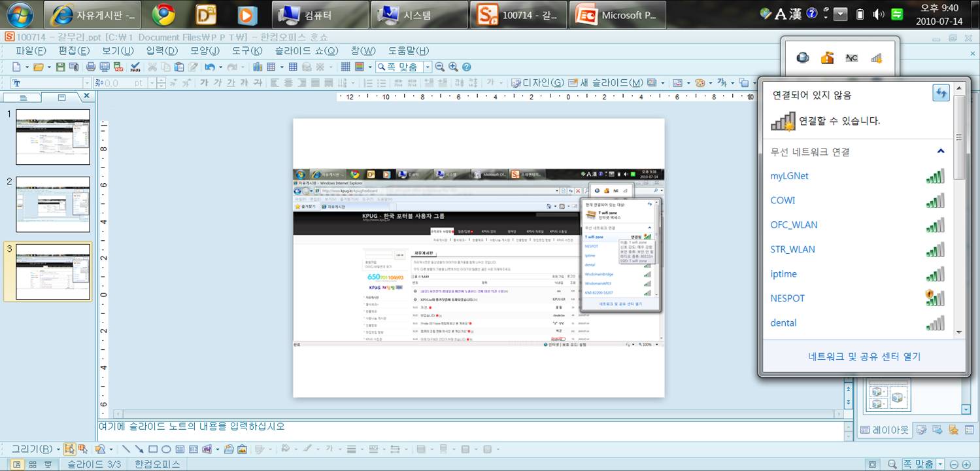Viewport: 980px width, 471px height.
Task: Select slide 2 thumbnail
Action: (x=53, y=204)
